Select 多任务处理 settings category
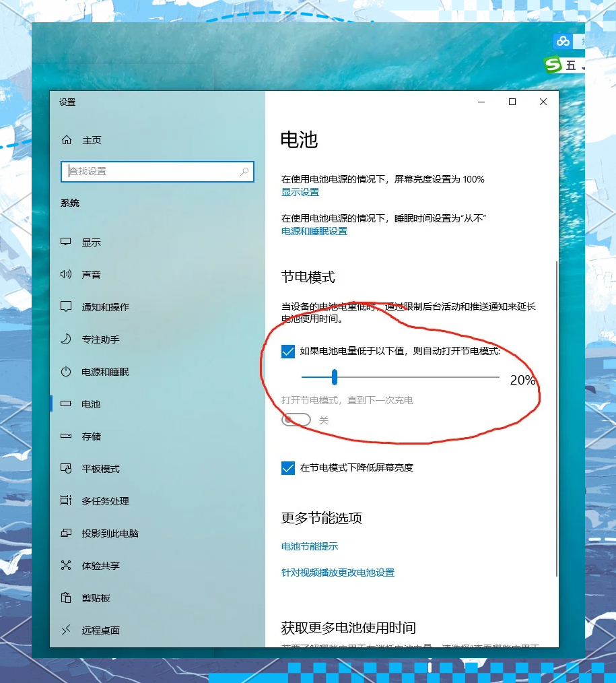 click(105, 501)
